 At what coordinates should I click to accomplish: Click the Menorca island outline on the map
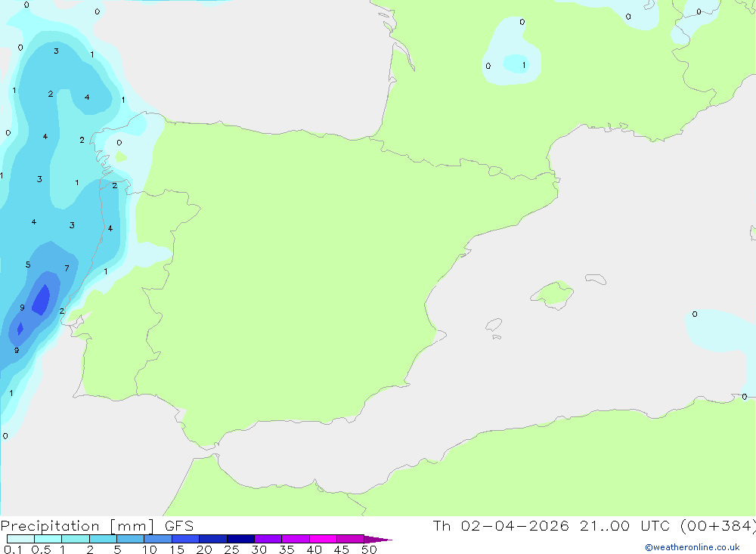pos(596,279)
